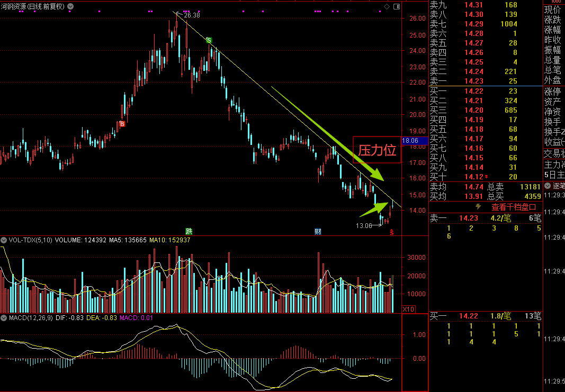The image size is (565, 392).
Task: Open the 查看千档盘口 link
Action: (514, 207)
